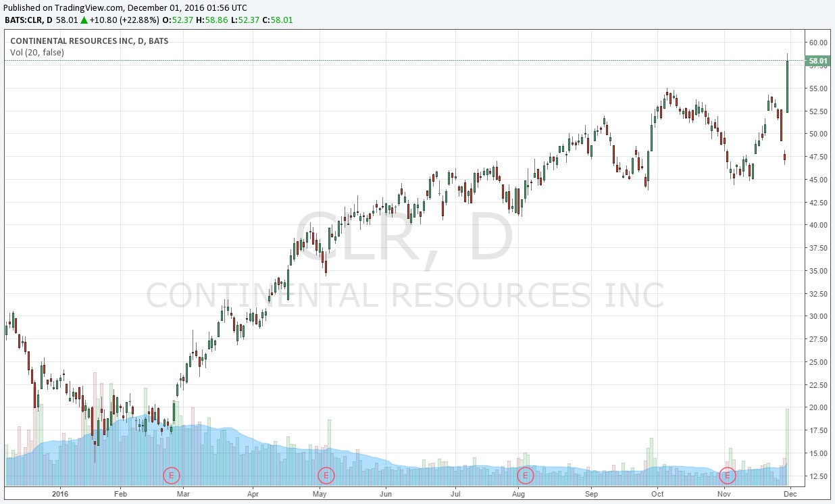The height and width of the screenshot is (504, 835).
Task: Select the green 58.01 current price tag
Action: tap(817, 61)
